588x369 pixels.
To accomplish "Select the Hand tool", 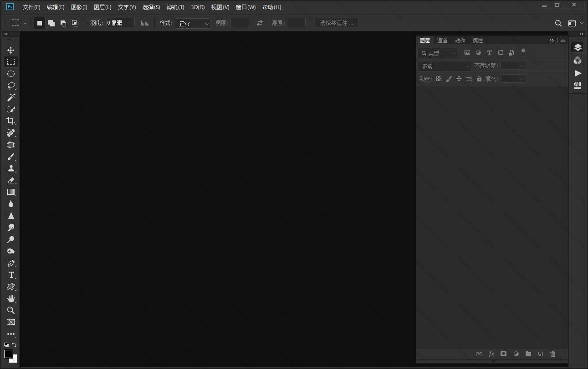I will click(x=11, y=298).
